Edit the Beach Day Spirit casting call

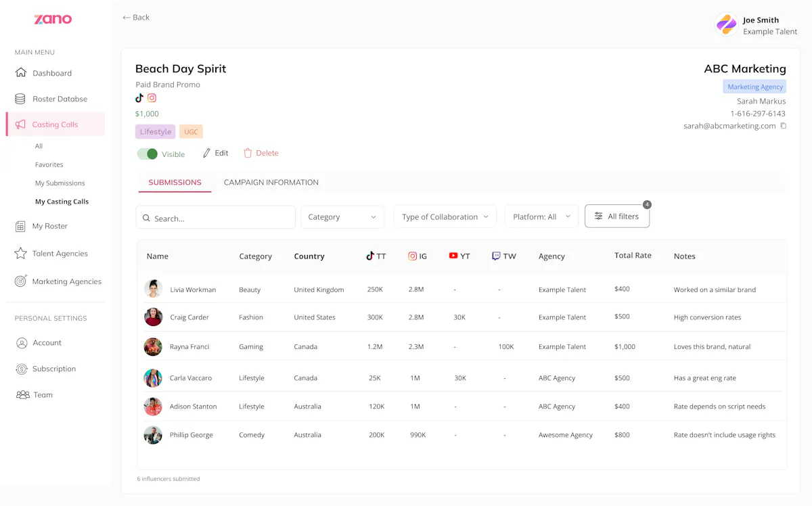tap(216, 154)
